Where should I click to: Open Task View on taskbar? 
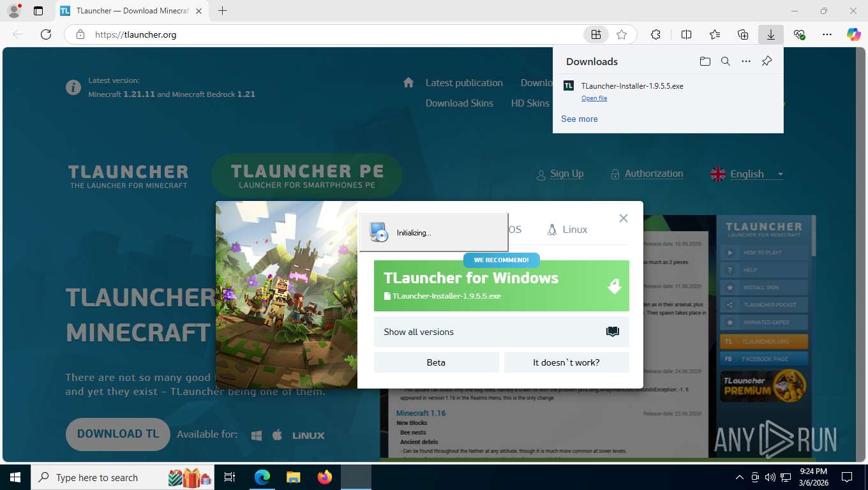pos(230,477)
